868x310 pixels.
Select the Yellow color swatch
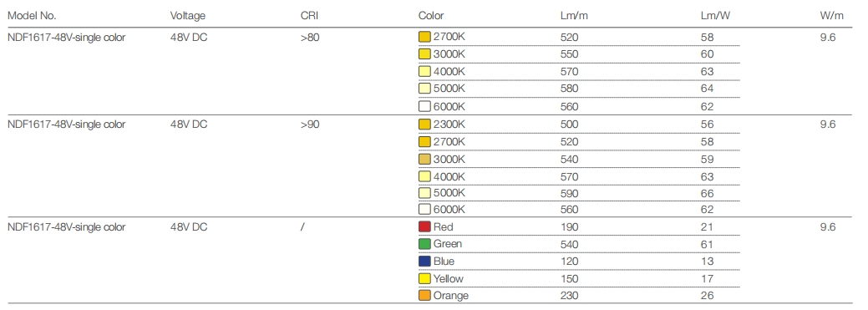[424, 278]
